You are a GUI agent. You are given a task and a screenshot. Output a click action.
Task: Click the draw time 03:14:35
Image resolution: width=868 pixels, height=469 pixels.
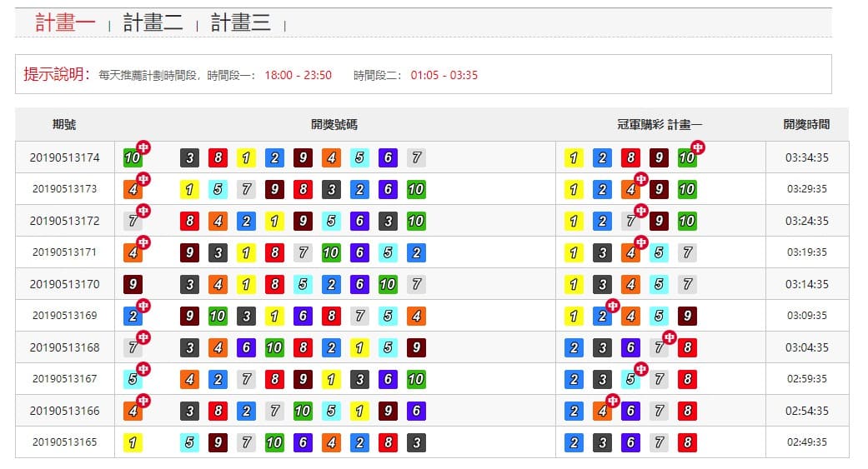coord(806,284)
